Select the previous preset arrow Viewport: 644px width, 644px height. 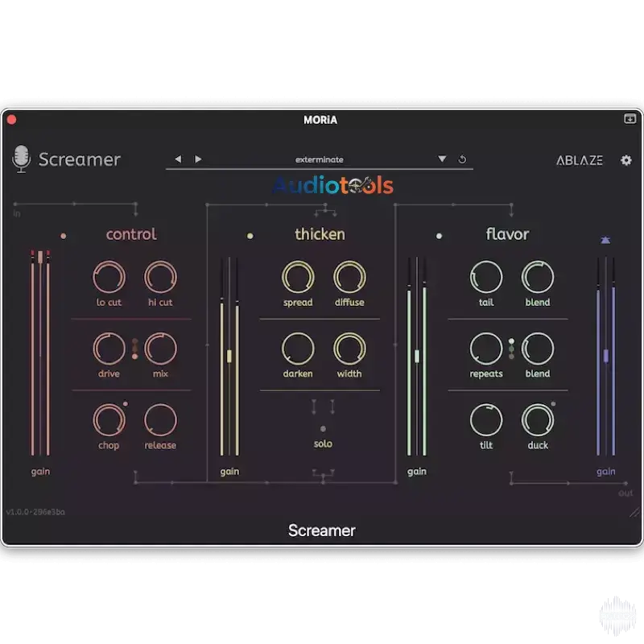[179, 159]
